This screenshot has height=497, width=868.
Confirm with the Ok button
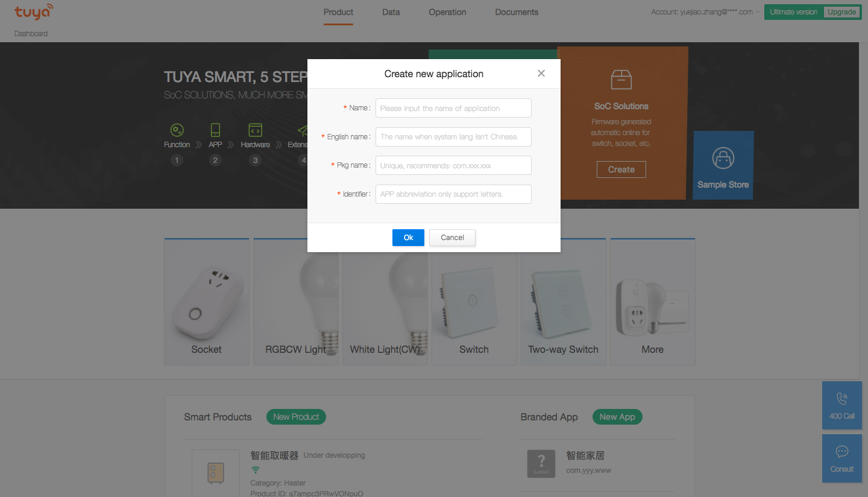click(x=408, y=238)
